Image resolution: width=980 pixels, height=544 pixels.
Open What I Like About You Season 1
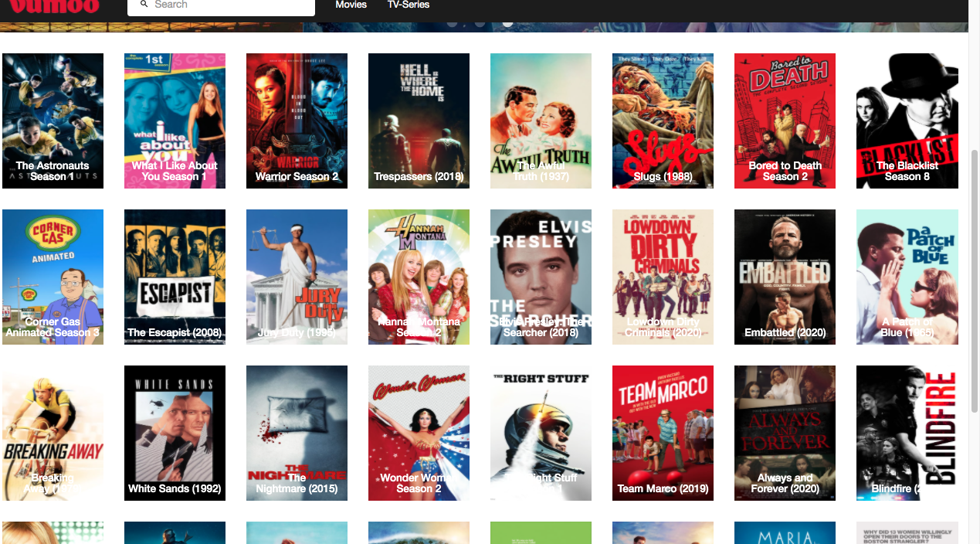175,121
